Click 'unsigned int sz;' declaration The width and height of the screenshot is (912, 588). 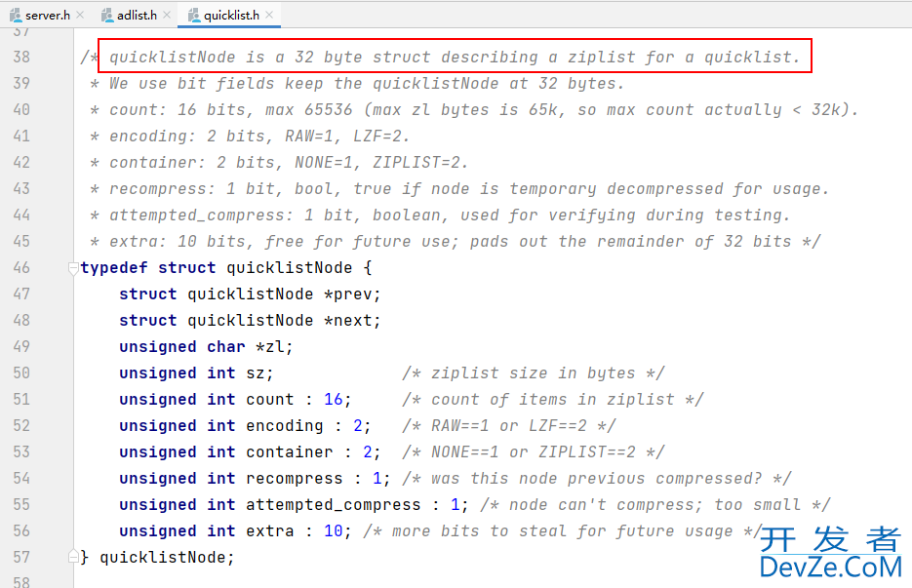tap(196, 372)
